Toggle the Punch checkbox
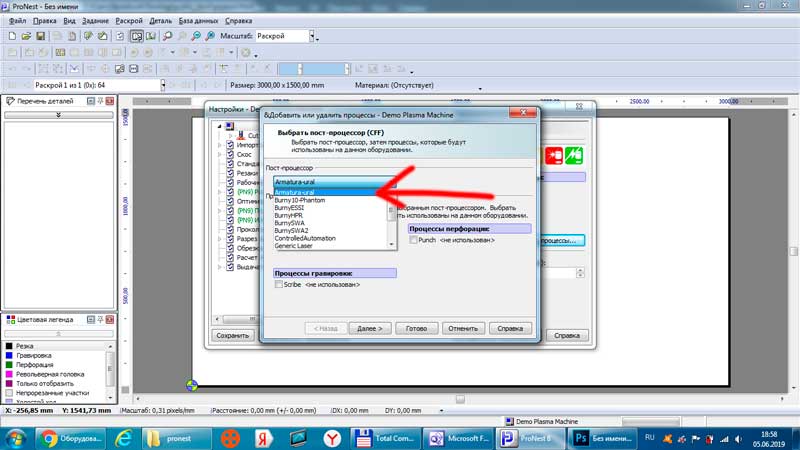Image resolution: width=800 pixels, height=450 pixels. [413, 240]
